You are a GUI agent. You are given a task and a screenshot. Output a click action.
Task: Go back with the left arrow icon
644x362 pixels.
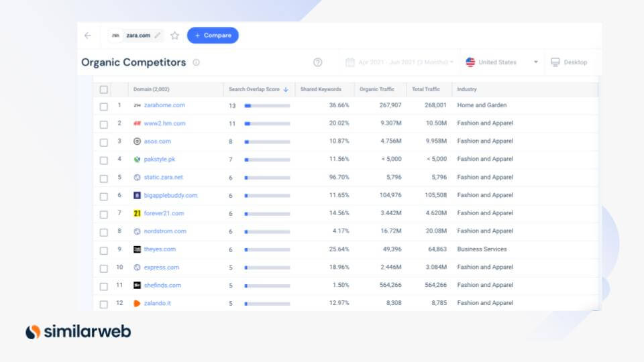[87, 36]
